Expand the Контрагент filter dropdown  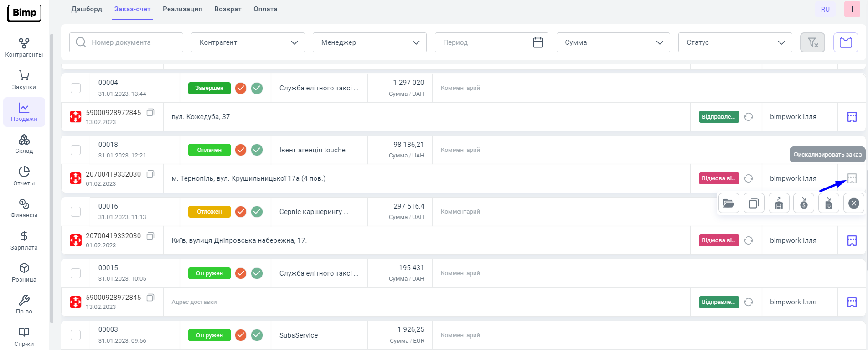click(x=248, y=42)
